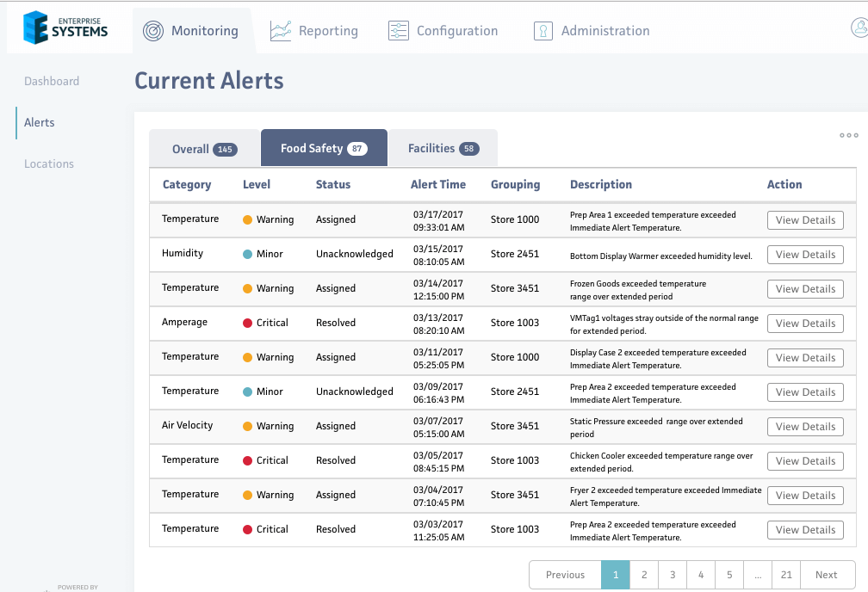Screen dimensions: 868x592
Task: Select the Overall alerts tab
Action: pyautogui.click(x=204, y=148)
